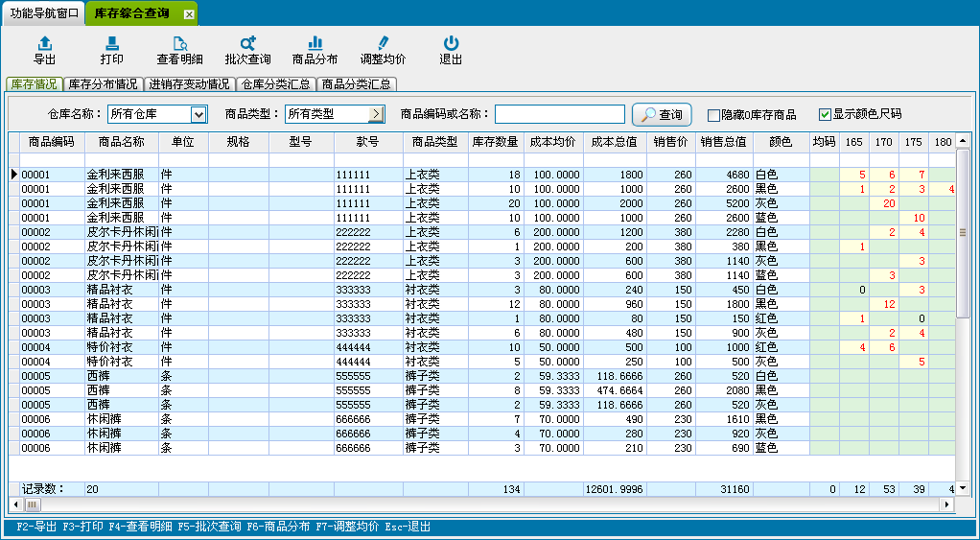Click the 款号 column header
This screenshot has height=540, width=980.
[x=368, y=142]
